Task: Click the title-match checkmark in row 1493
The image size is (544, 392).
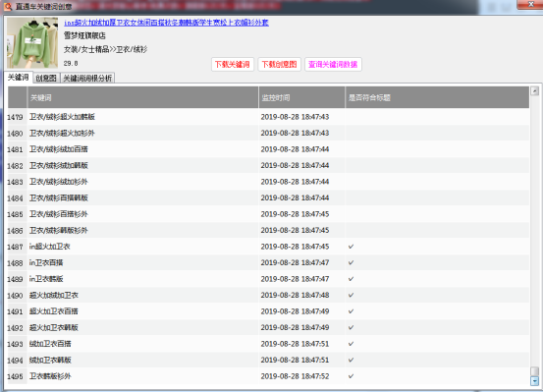Action: pyautogui.click(x=351, y=344)
